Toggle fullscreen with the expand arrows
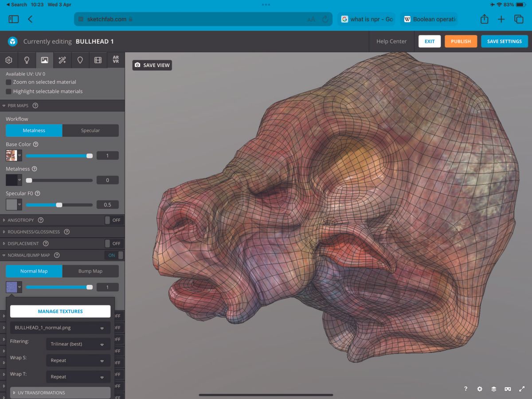The width and height of the screenshot is (532, 399). 522,389
